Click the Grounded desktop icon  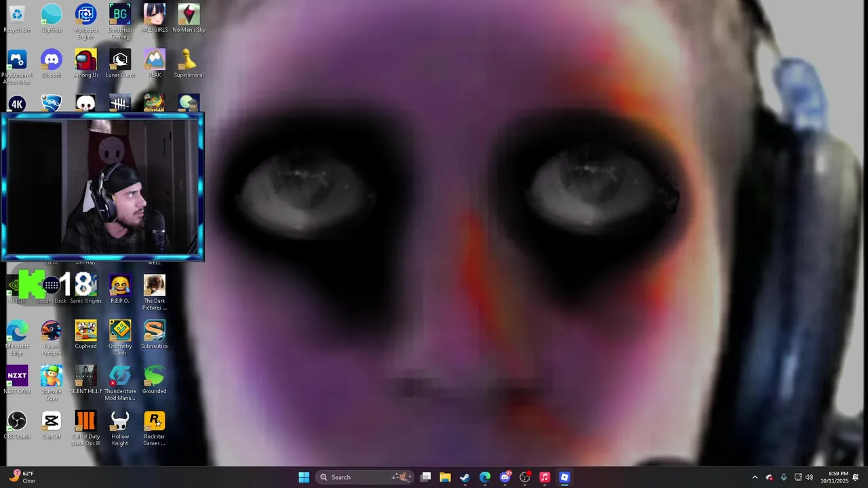[154, 380]
